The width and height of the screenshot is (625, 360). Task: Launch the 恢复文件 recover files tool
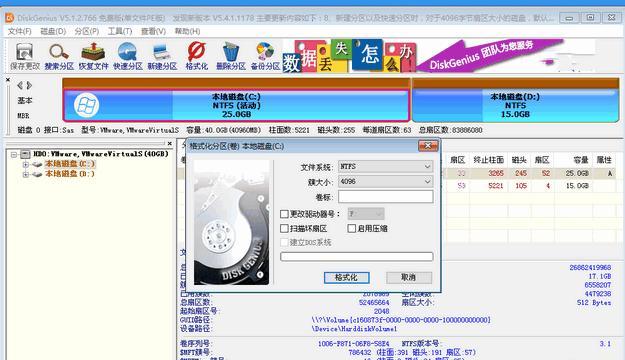(93, 56)
